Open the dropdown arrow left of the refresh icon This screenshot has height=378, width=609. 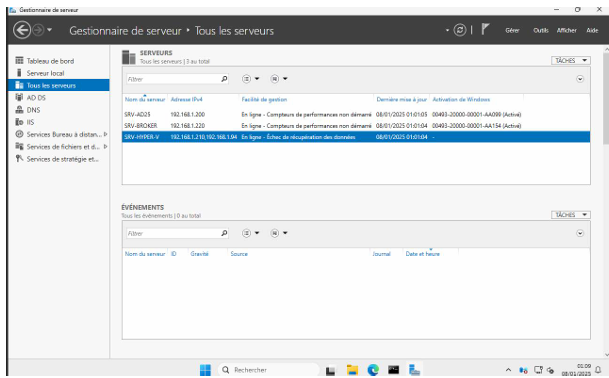coord(447,30)
